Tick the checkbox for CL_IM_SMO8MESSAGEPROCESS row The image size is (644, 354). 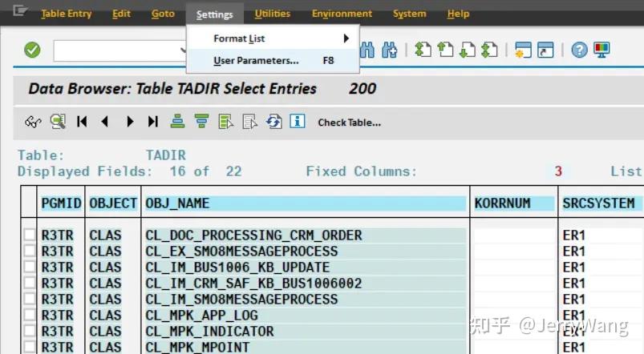click(x=30, y=299)
